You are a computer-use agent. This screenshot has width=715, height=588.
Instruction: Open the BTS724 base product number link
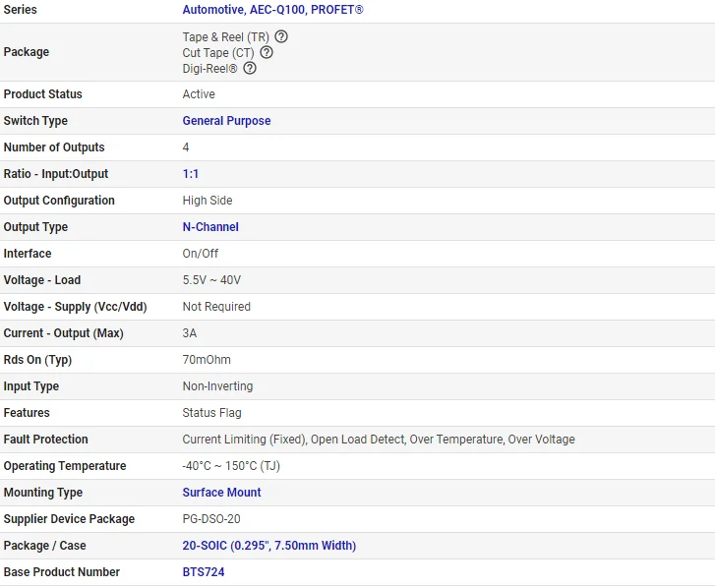204,572
